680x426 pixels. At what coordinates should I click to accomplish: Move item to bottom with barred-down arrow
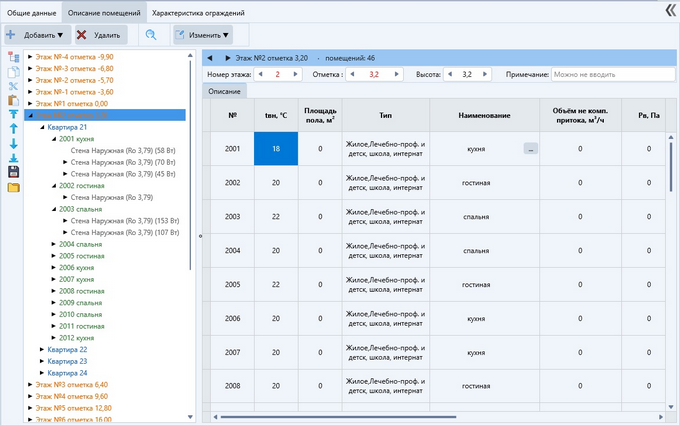[x=13, y=157]
